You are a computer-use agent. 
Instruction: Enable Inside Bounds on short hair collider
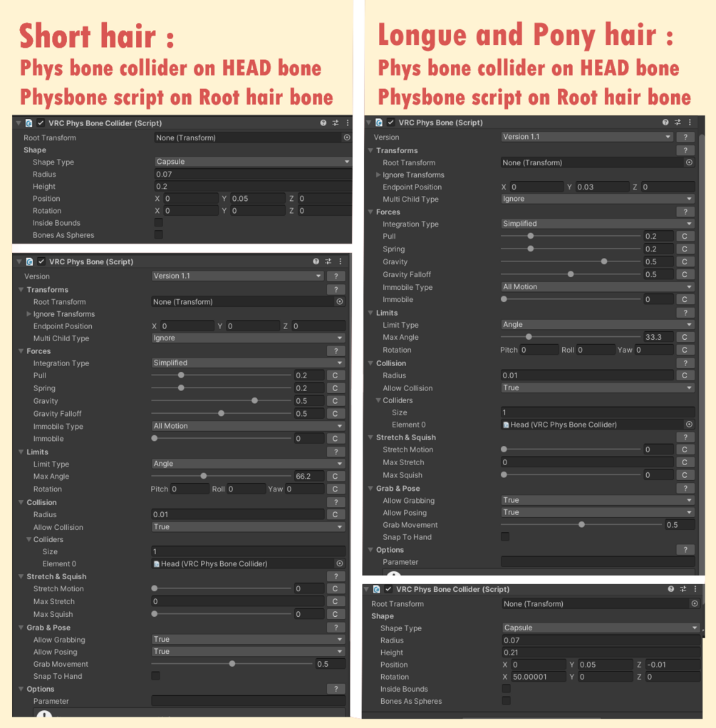click(159, 222)
